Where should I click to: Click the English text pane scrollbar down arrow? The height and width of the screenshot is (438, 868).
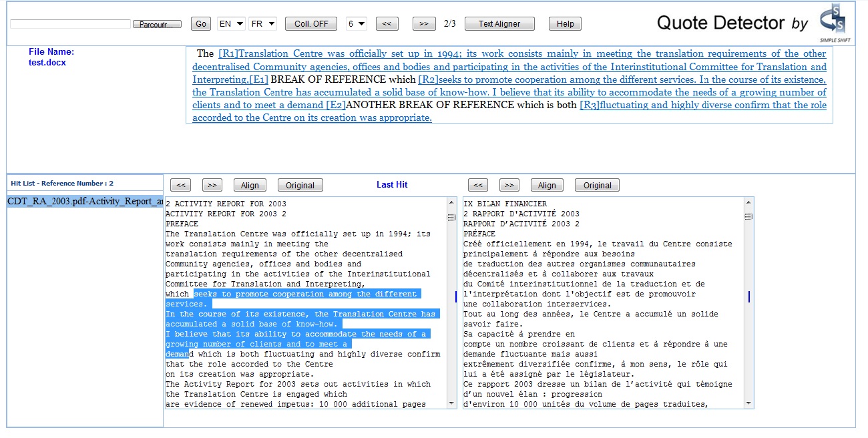pyautogui.click(x=451, y=403)
